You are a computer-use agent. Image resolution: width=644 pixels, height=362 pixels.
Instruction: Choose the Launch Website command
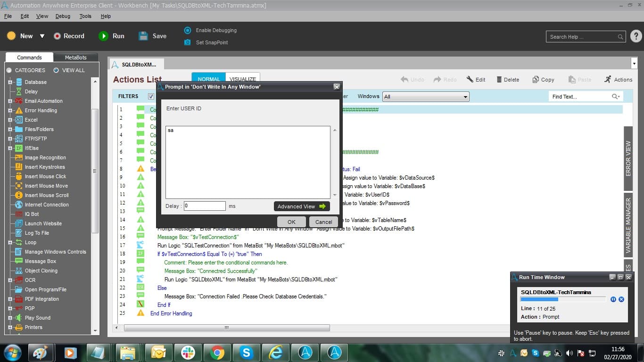point(43,223)
